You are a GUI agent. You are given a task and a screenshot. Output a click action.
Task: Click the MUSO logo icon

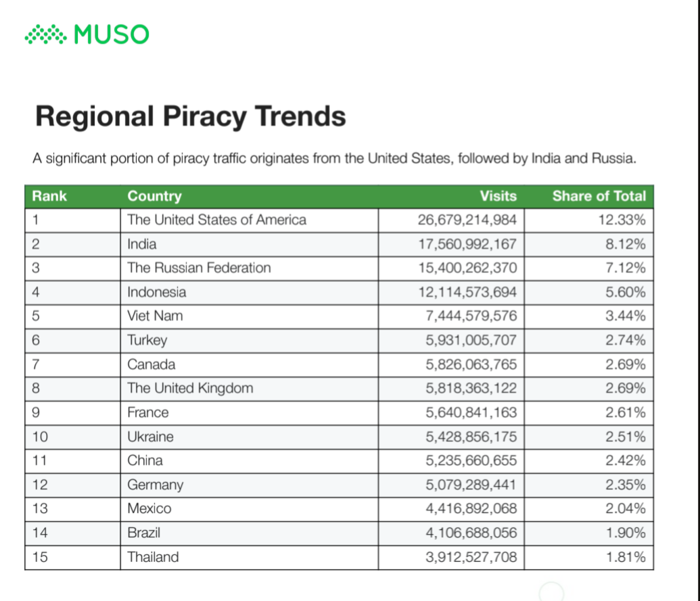45,34
